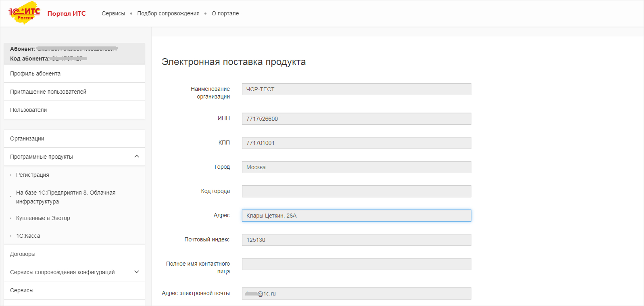Image resolution: width=644 pixels, height=306 pixels.
Task: Open Организации in the sidebar
Action: point(27,138)
